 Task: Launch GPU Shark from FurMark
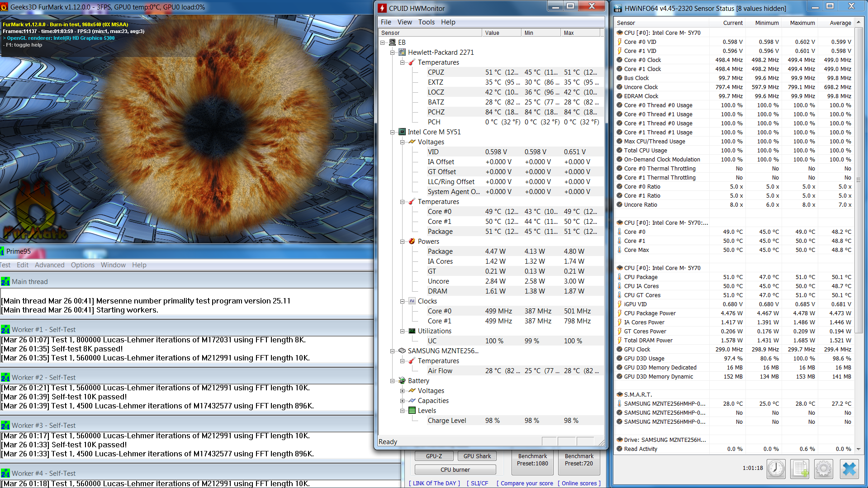[x=477, y=456]
